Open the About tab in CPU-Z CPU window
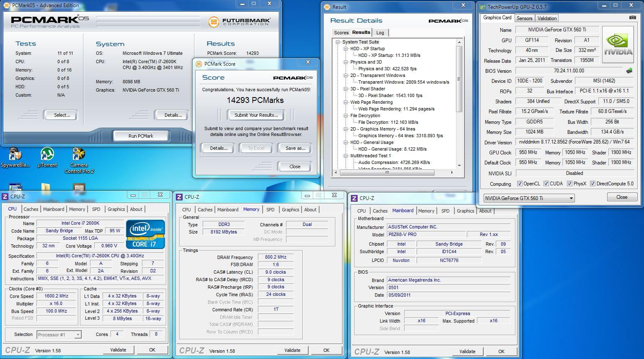 coord(136,209)
